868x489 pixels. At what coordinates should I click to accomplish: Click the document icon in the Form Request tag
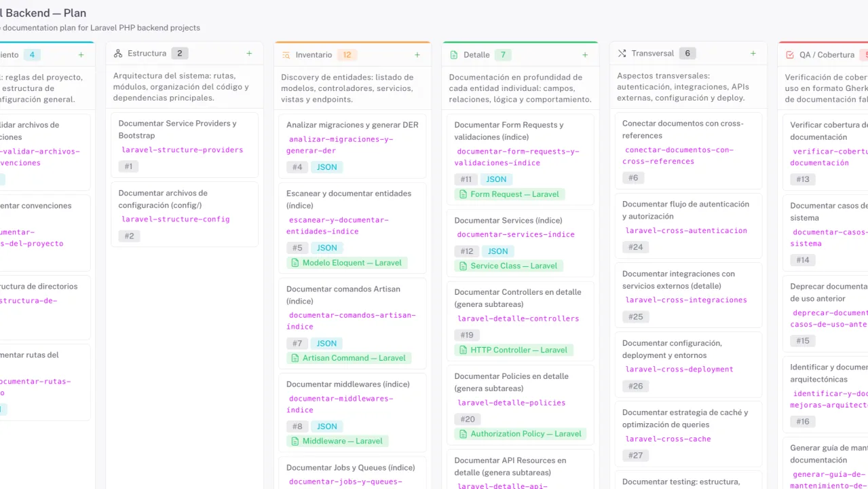(x=463, y=194)
